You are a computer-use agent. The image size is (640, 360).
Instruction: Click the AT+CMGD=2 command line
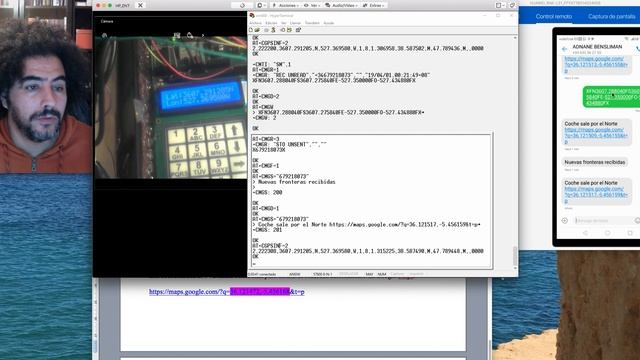pos(266,97)
